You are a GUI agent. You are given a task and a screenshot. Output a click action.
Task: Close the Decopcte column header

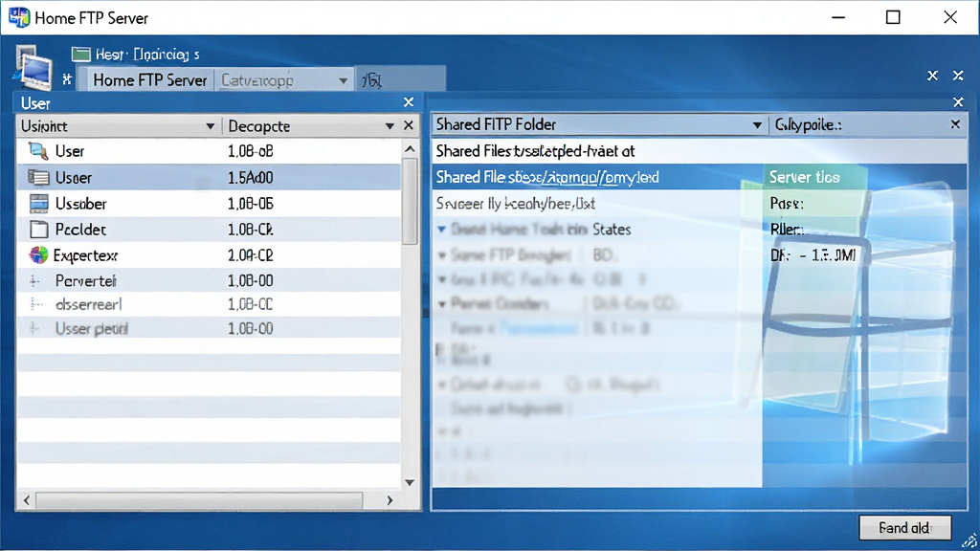(x=408, y=125)
